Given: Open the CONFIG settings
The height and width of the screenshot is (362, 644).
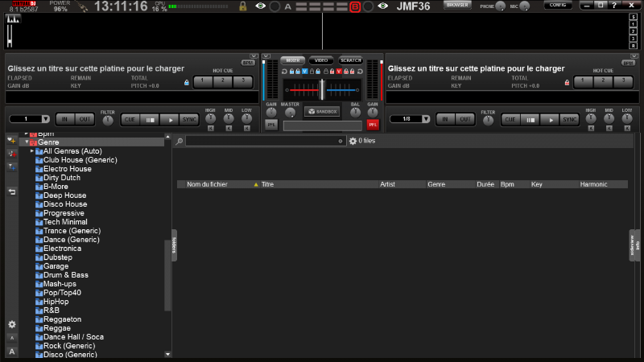Looking at the screenshot, I should pos(558,5).
